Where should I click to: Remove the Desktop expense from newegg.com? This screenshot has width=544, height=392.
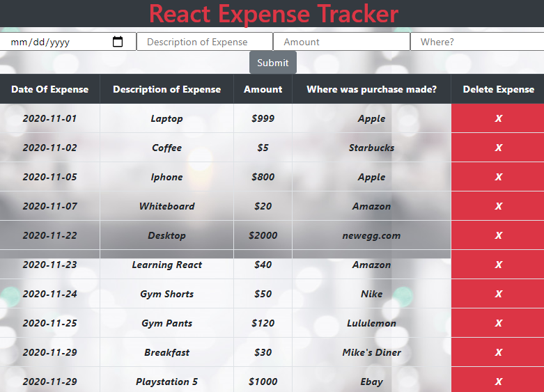[498, 235]
